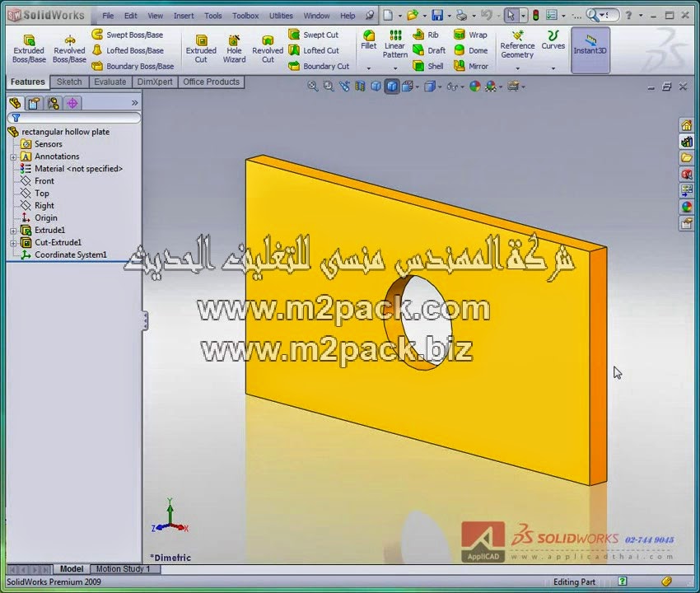The height and width of the screenshot is (593, 700).
Task: Show the FeatureManager design tree tab
Action: point(15,103)
